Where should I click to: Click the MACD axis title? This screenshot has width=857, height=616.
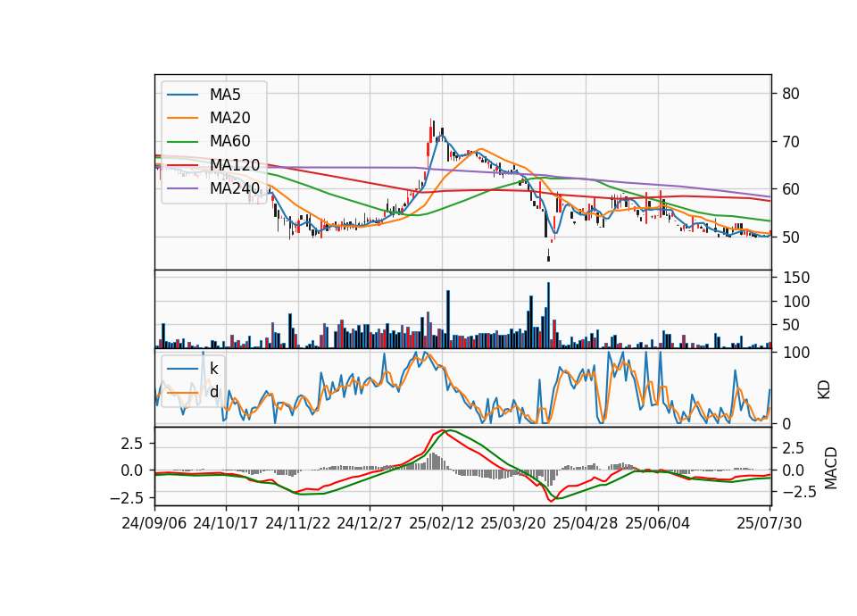coord(831,468)
